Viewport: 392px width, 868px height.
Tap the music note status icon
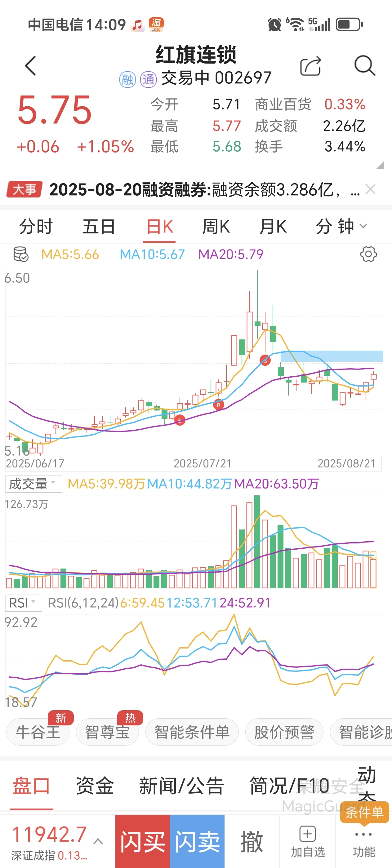[137, 25]
